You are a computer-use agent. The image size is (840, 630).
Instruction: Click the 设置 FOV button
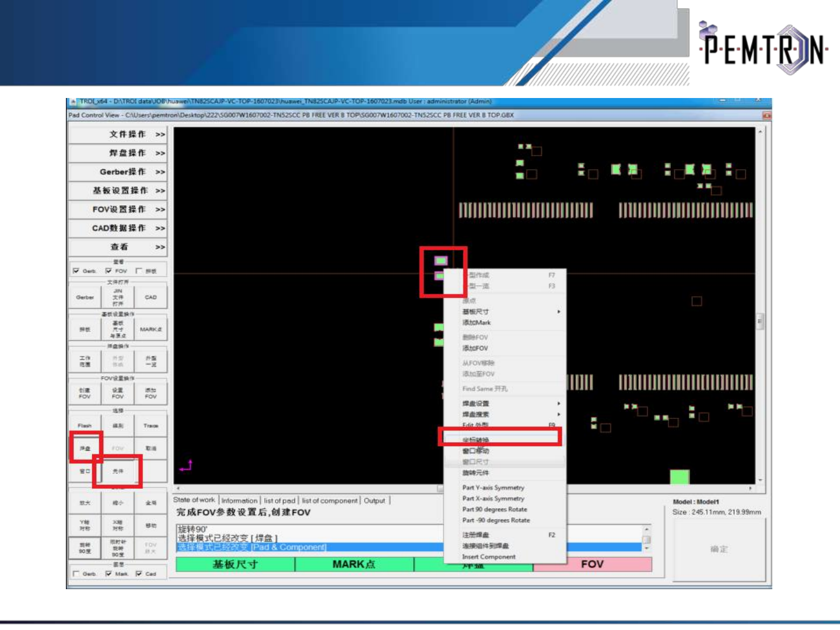click(x=118, y=394)
